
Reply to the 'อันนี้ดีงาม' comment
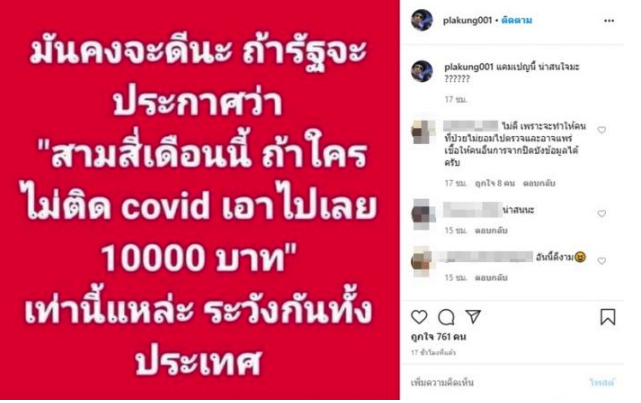point(491,278)
